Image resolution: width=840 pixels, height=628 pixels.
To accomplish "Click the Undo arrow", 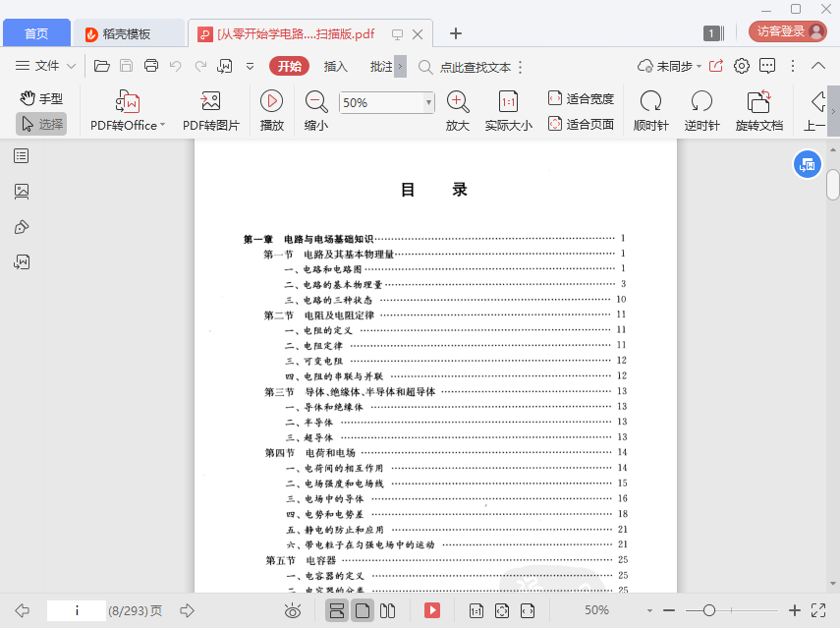I will [175, 66].
